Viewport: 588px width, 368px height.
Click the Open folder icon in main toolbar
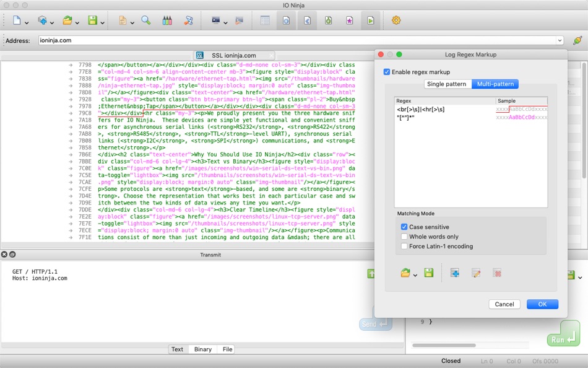coord(67,20)
